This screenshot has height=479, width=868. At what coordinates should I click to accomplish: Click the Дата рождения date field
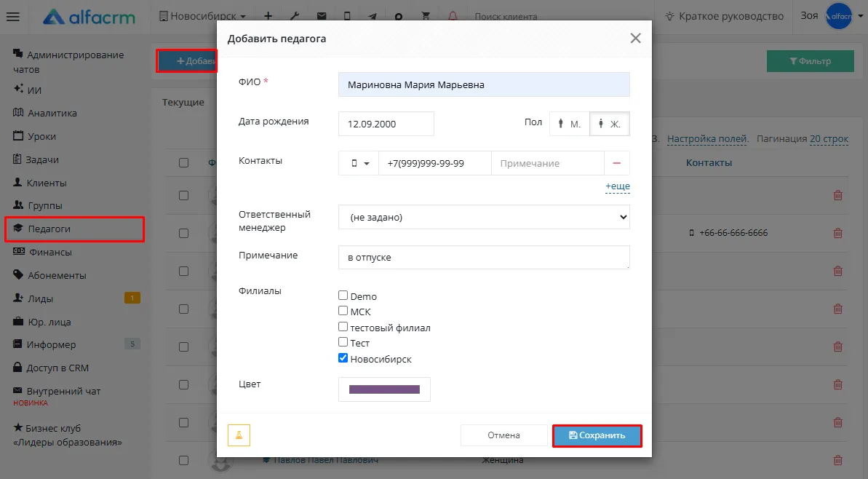tap(386, 124)
